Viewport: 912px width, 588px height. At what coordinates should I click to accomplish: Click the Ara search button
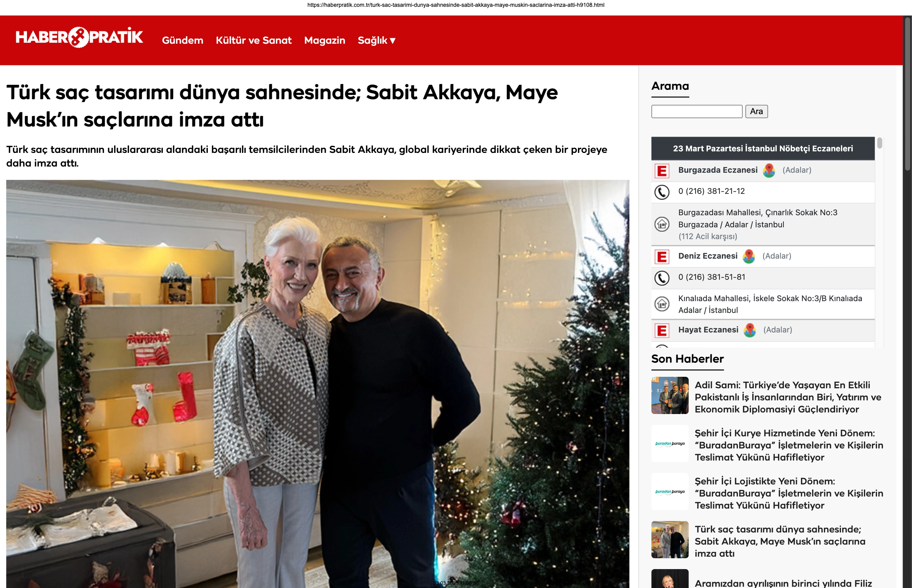(756, 112)
